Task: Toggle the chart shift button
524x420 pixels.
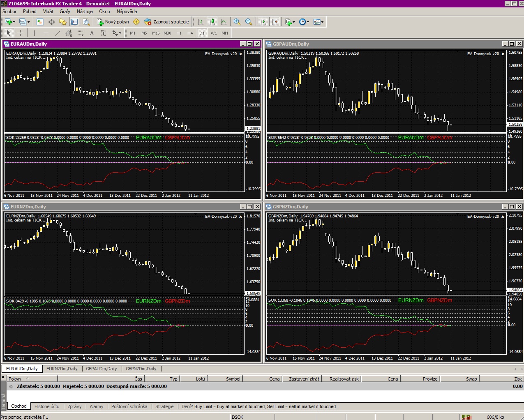Action: point(275,22)
